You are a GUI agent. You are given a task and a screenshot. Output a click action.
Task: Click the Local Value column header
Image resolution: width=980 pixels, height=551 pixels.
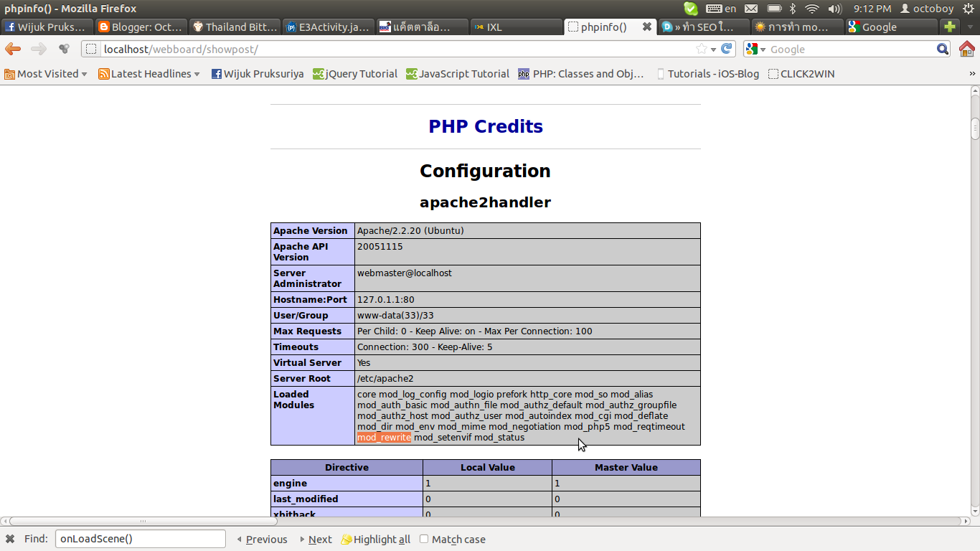point(488,467)
